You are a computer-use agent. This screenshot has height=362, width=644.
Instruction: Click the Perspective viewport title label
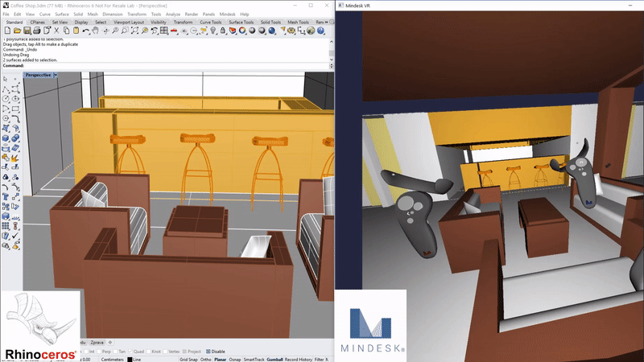[38, 75]
